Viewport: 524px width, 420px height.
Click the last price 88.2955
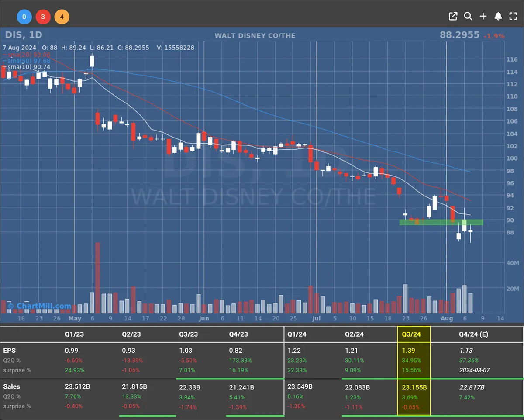pyautogui.click(x=459, y=34)
